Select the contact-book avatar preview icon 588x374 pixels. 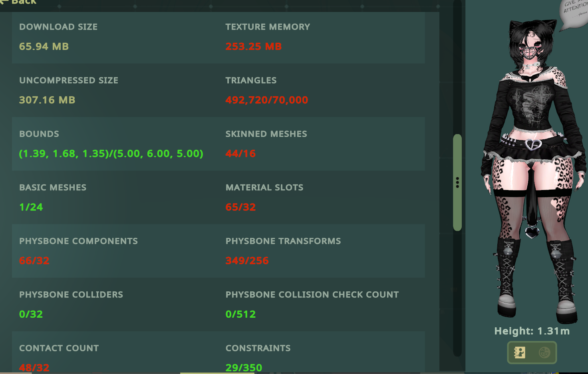[520, 352]
